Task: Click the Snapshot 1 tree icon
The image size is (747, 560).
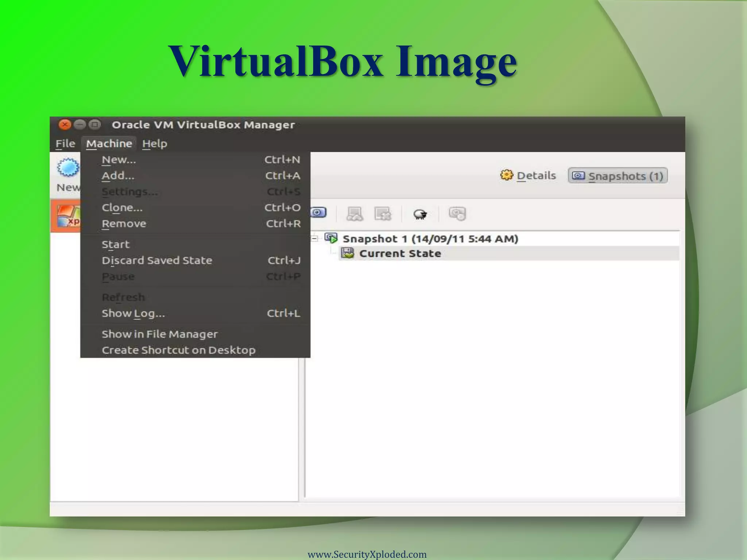Action: pyautogui.click(x=331, y=238)
